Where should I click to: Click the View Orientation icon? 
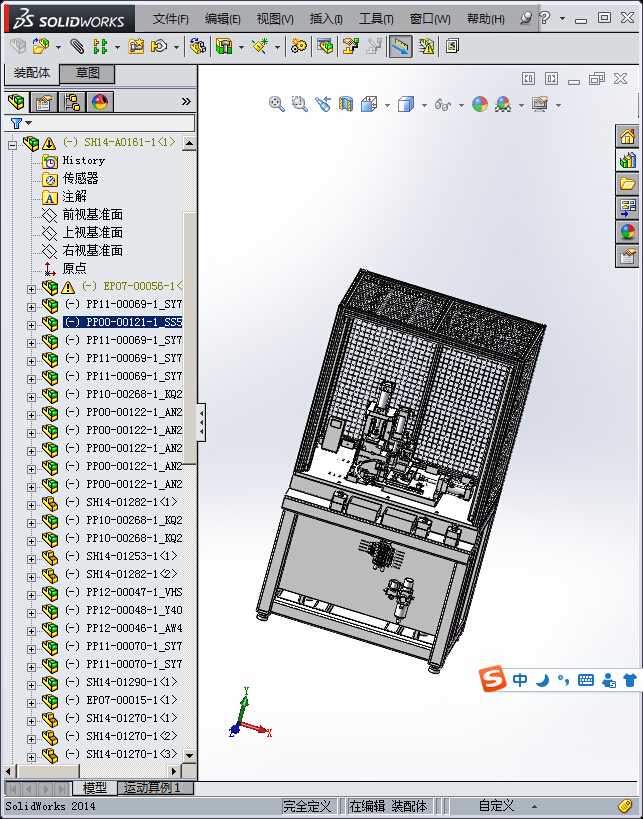point(369,104)
